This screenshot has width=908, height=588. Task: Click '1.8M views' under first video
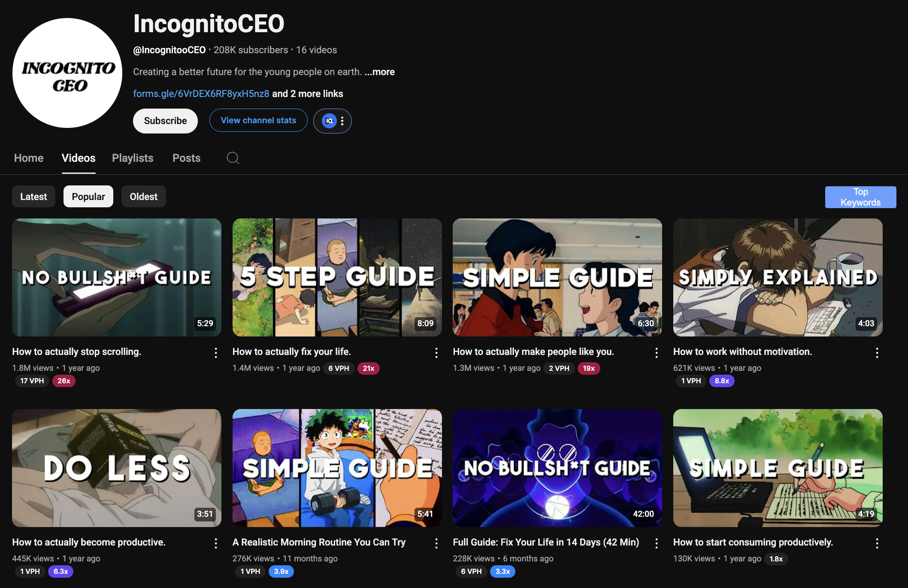(x=33, y=368)
